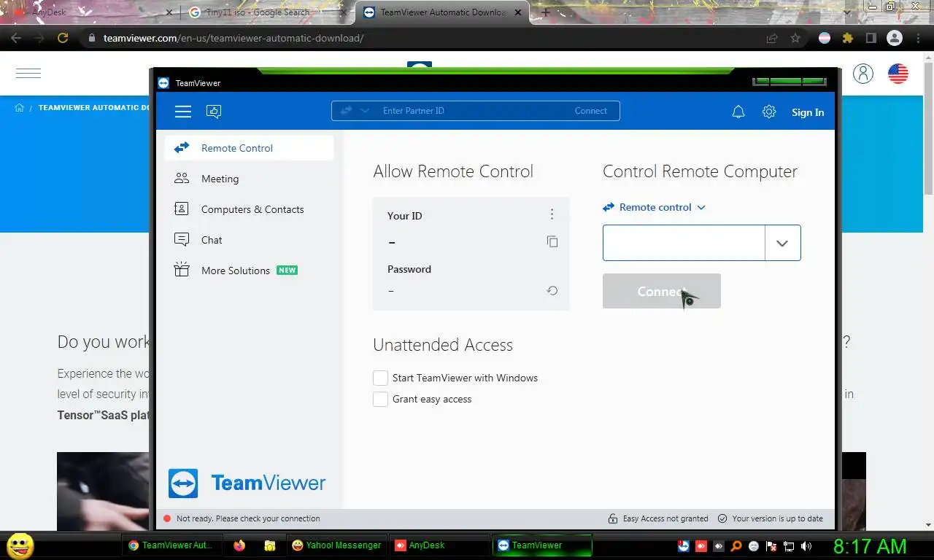Open the Chat section
This screenshot has width=934, height=560.
point(250,240)
